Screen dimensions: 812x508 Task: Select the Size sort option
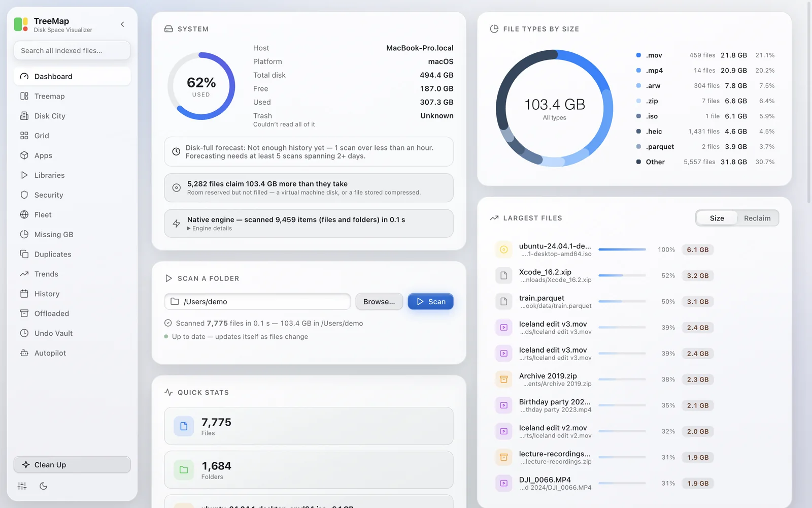point(717,218)
